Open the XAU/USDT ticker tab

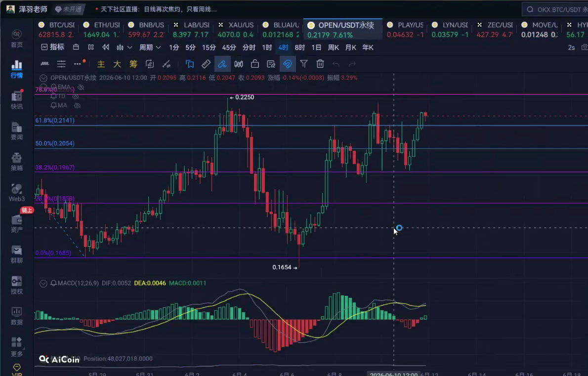(x=236, y=30)
